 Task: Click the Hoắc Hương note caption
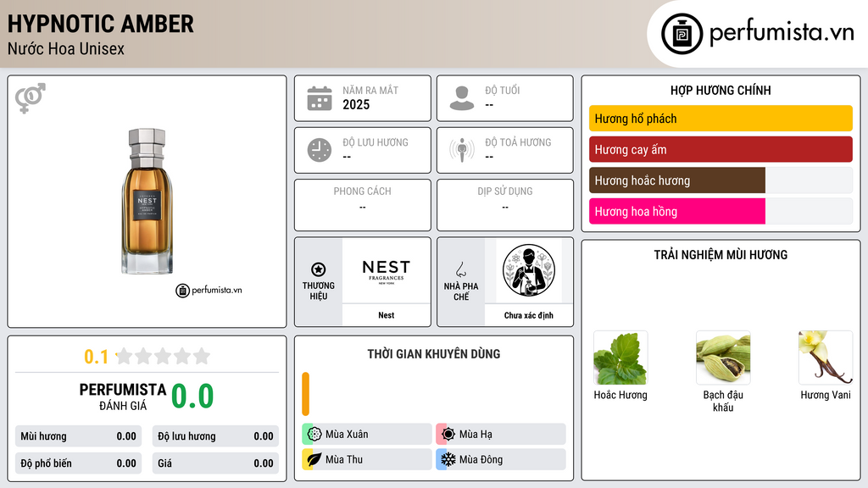point(620,395)
